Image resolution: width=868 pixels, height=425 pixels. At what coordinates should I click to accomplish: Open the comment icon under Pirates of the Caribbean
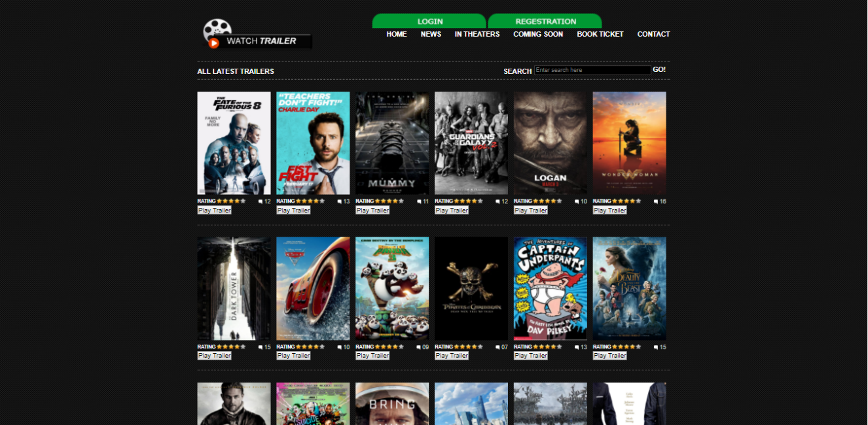(x=497, y=347)
